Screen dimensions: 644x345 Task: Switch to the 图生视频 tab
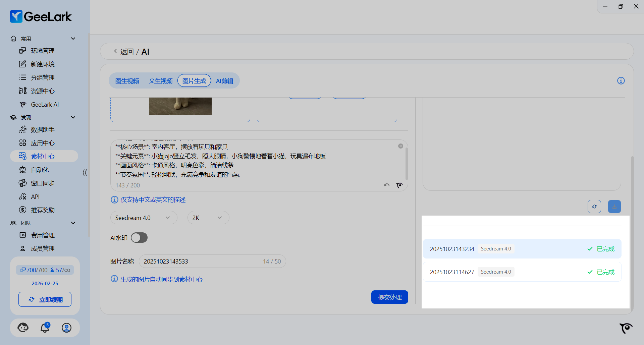[x=127, y=81]
